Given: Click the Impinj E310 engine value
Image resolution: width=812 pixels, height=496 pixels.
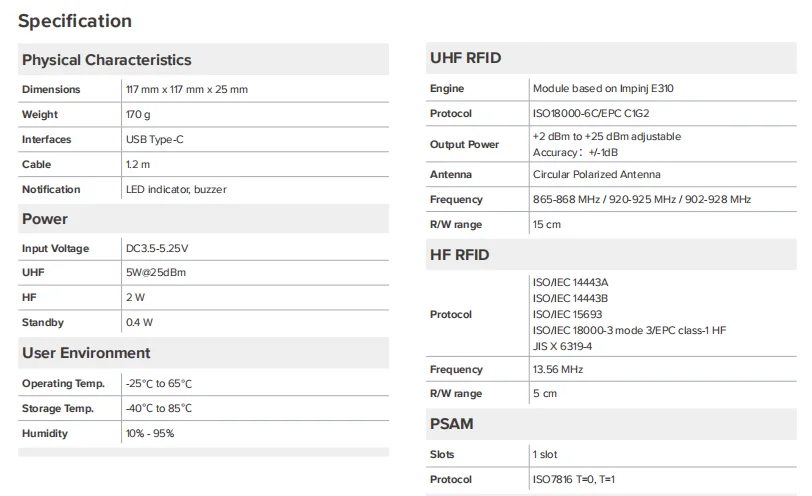Looking at the screenshot, I should (x=603, y=89).
